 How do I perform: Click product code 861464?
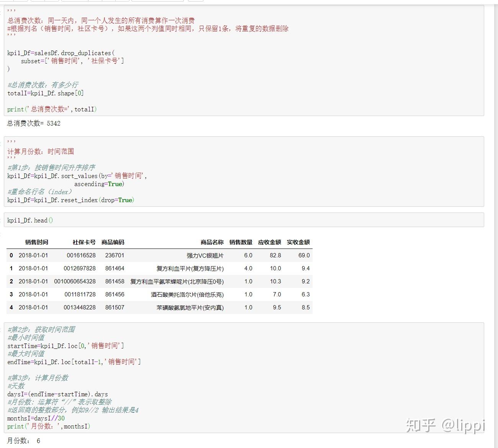(x=115, y=268)
